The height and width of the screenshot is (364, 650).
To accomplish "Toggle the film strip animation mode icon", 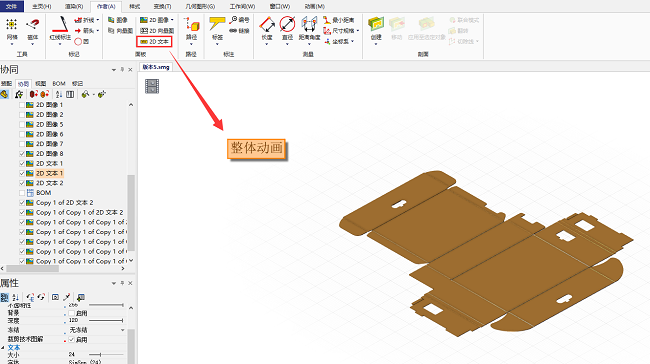I will click(x=152, y=86).
